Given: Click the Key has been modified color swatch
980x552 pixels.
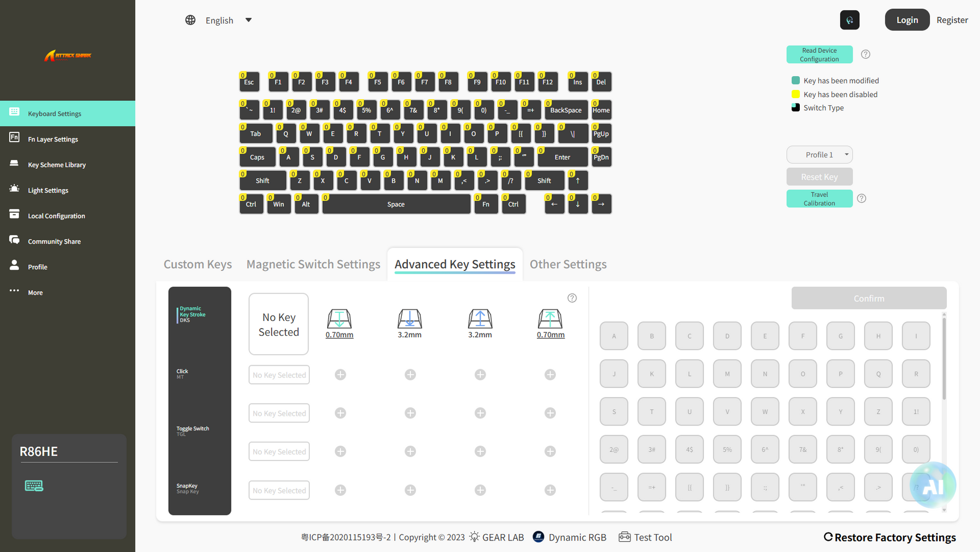Looking at the screenshot, I should coord(795,81).
